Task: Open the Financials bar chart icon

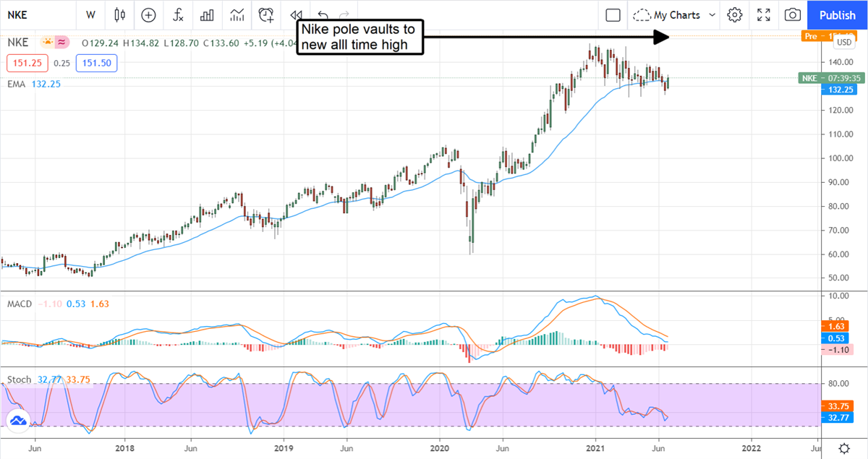Action: point(208,14)
